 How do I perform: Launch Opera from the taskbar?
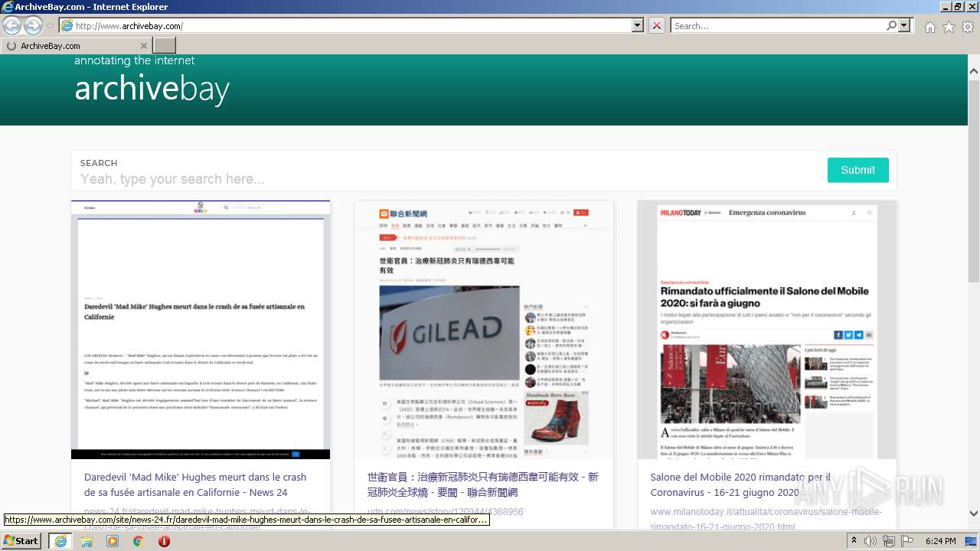click(164, 541)
